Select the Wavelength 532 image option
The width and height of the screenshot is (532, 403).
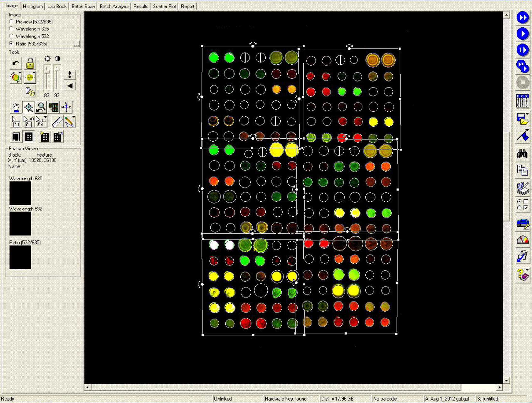tap(11, 36)
